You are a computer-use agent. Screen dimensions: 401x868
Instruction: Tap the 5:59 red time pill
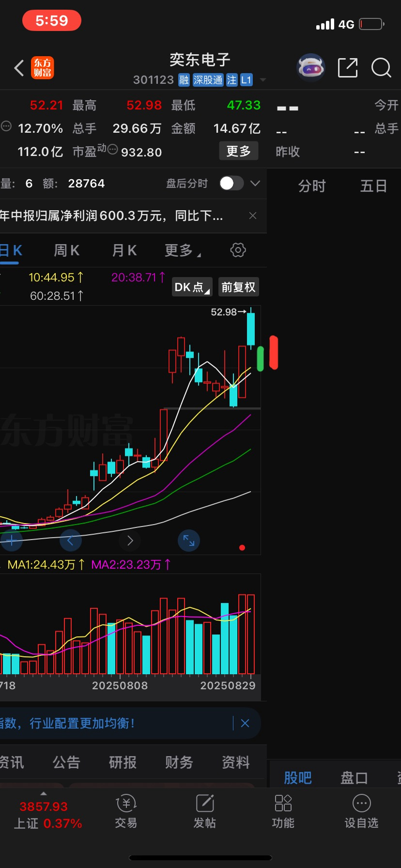(x=52, y=21)
